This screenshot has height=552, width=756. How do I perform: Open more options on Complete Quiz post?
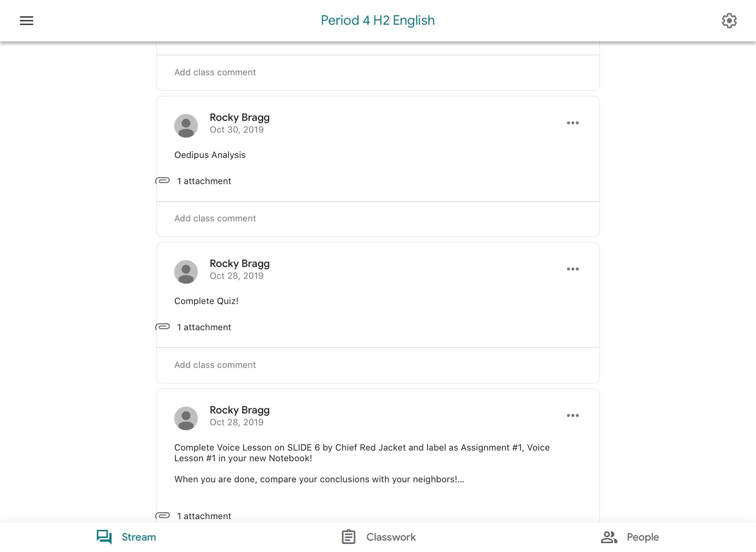pos(573,269)
